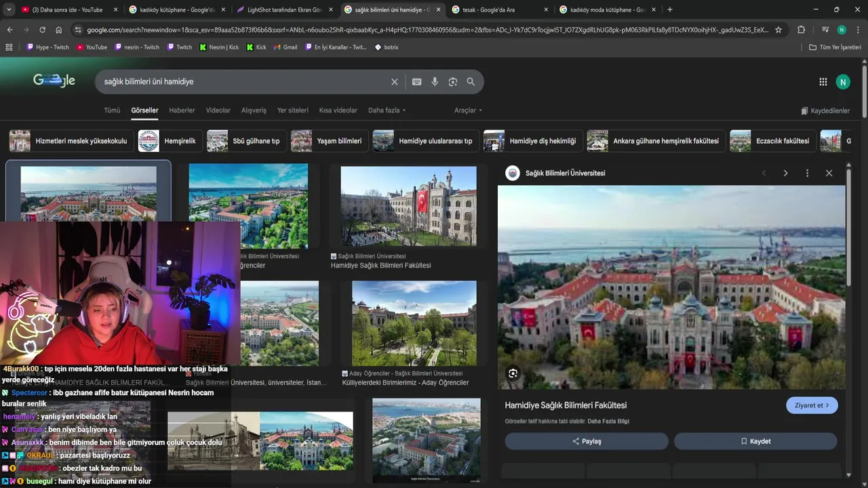Image resolution: width=868 pixels, height=488 pixels.
Task: Click the Ziyaret et button
Action: point(812,405)
